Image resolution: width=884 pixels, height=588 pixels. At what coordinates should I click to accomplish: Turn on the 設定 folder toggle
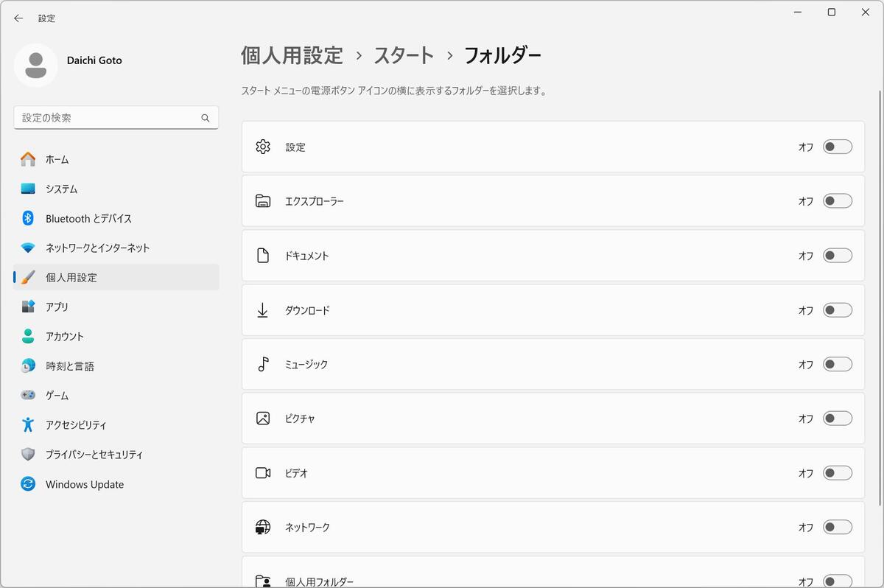pos(838,147)
